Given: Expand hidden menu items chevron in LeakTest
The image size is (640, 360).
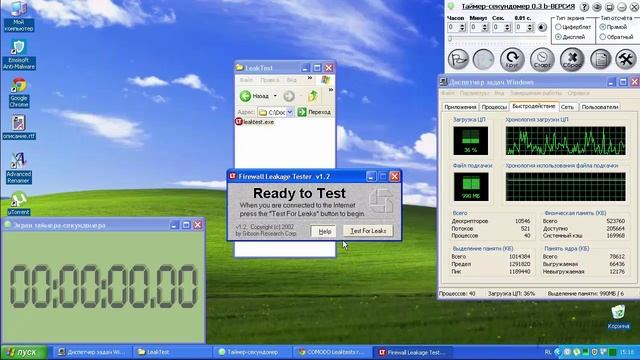Looking at the screenshot, I should (310, 78).
